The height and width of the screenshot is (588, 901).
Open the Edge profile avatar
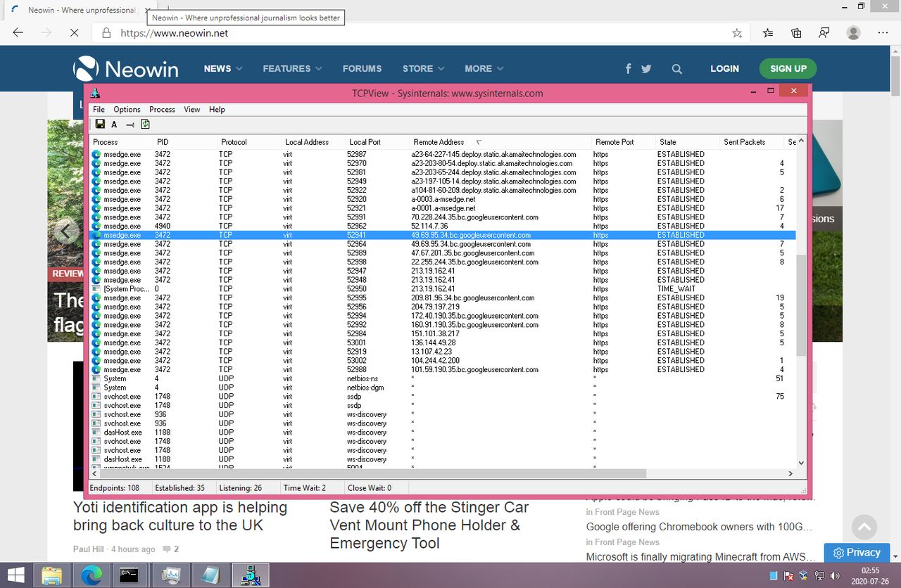click(853, 33)
